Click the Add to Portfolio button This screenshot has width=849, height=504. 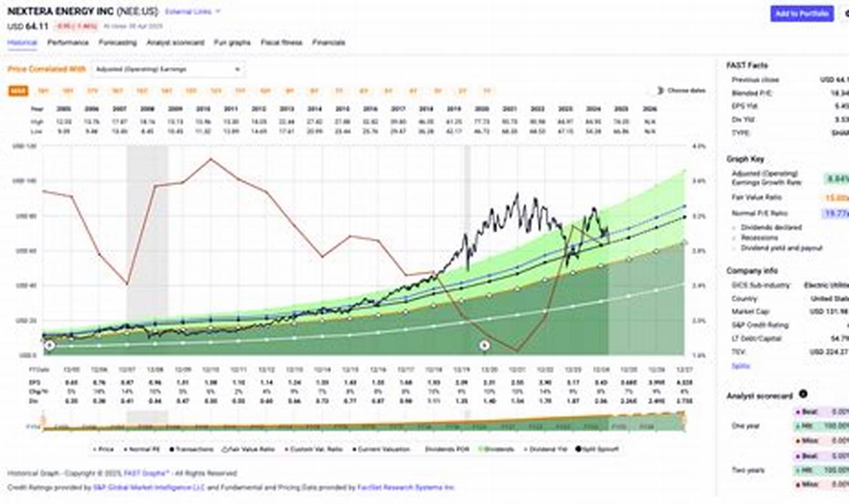point(803,13)
